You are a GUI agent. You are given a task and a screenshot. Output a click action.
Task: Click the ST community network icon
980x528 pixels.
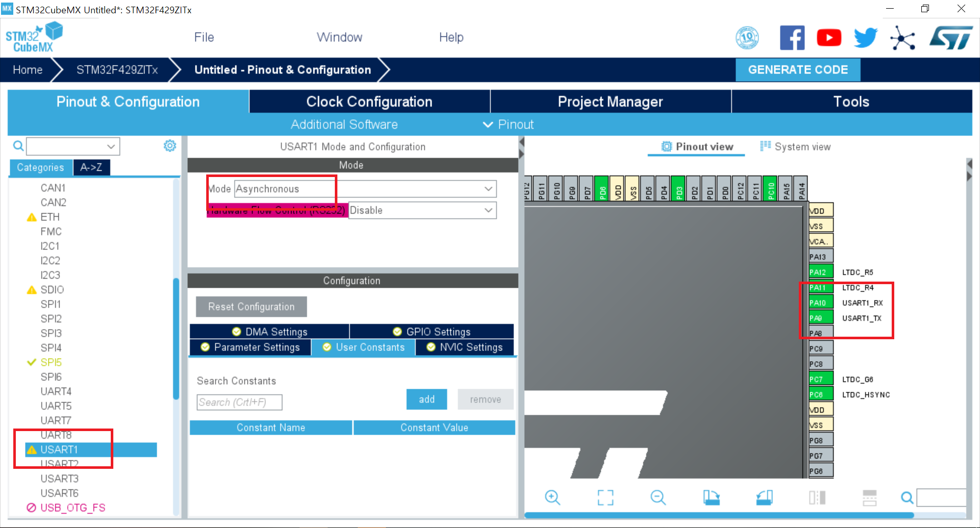[x=902, y=38]
